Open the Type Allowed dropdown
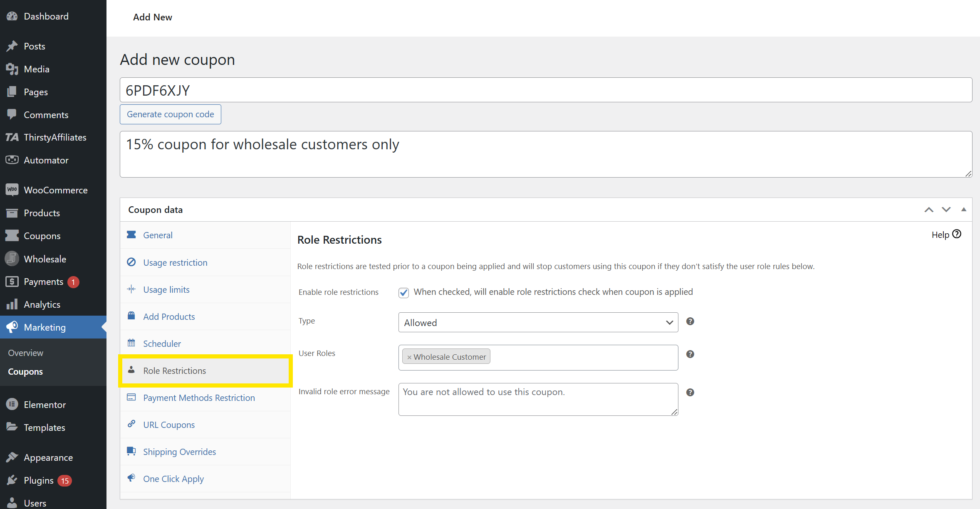 (538, 323)
